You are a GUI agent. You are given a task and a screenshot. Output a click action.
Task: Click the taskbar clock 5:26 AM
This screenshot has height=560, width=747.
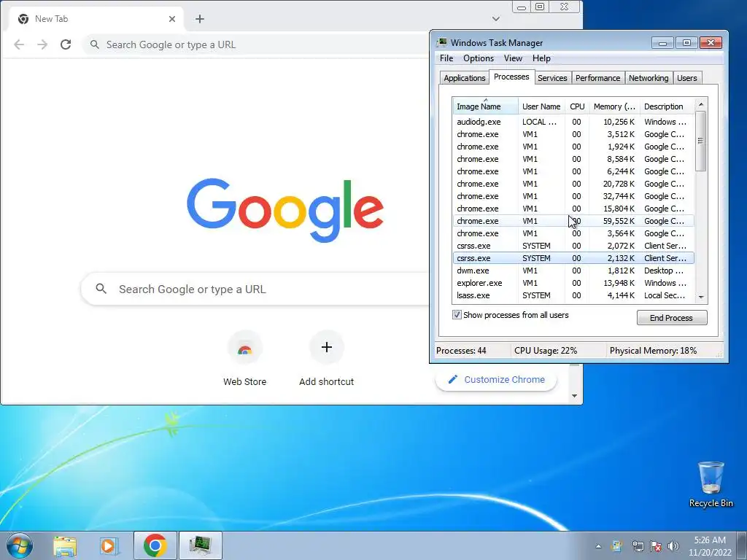click(x=710, y=545)
